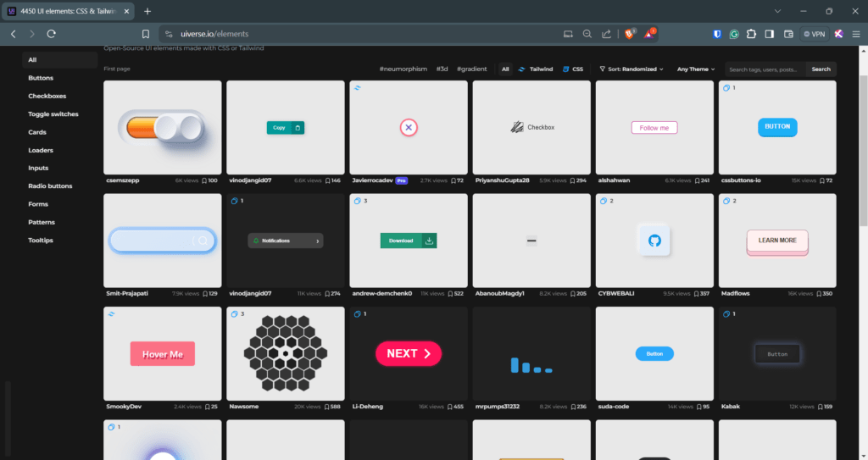
Task: Open a new browser tab
Action: (147, 11)
